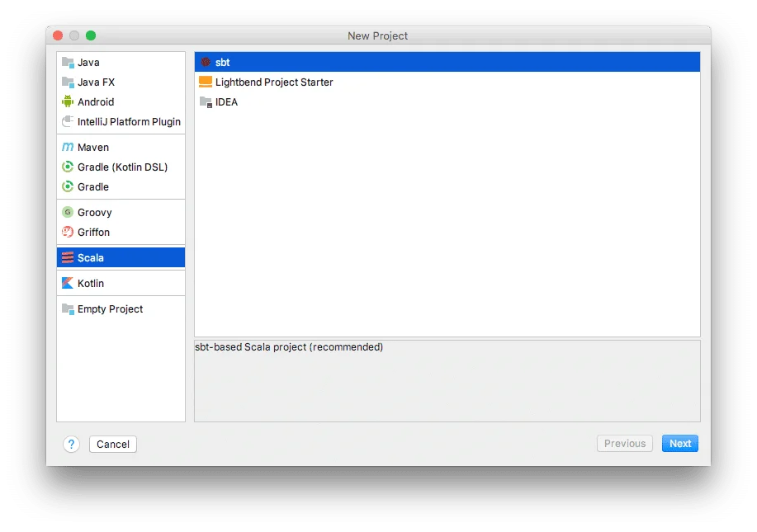Click the Maven 'm' icon

[x=68, y=147]
